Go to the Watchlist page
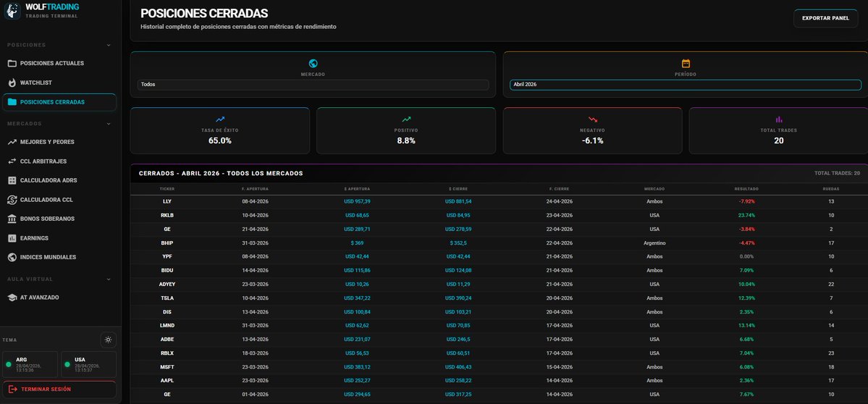The height and width of the screenshot is (404, 868). click(59, 83)
